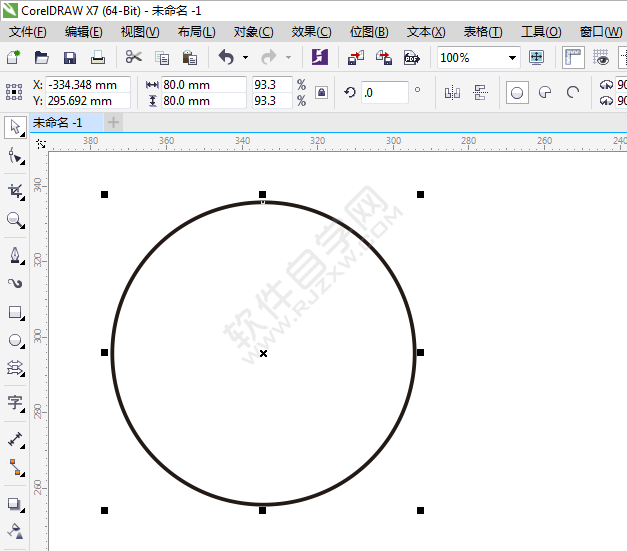Viewport: 627px width, 551px height.
Task: Activate the Zoom magnifier tool
Action: click(15, 220)
